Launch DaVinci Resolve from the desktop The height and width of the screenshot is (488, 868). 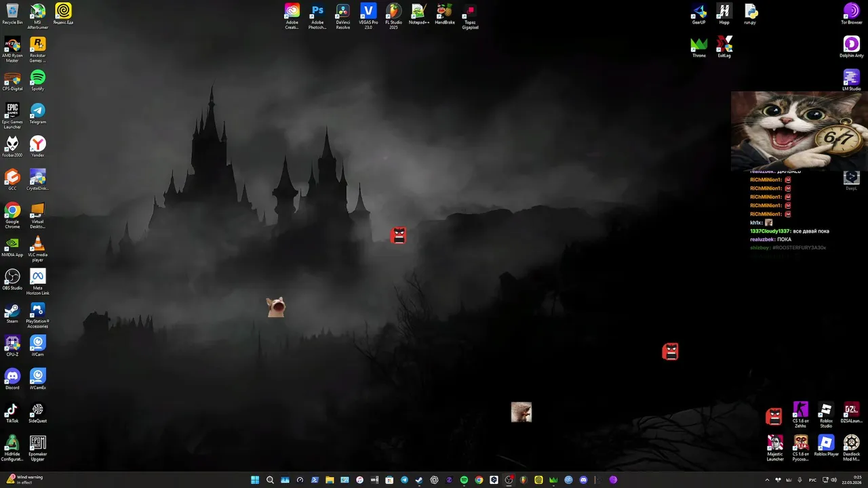click(343, 16)
